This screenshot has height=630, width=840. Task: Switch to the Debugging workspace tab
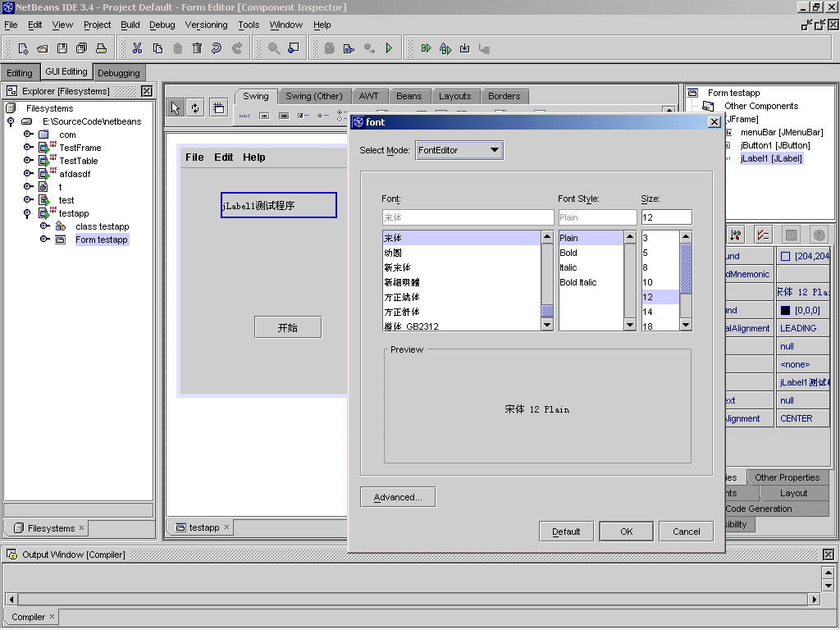[119, 73]
